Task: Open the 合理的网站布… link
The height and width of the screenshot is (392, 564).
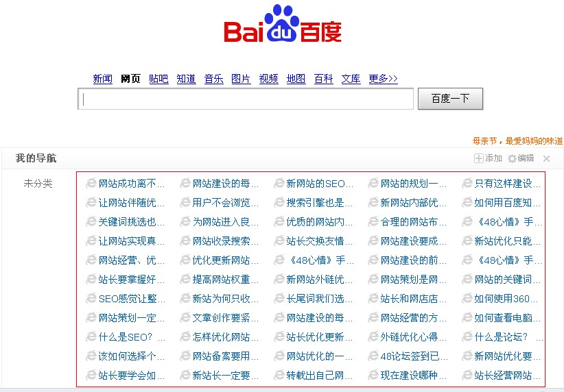Action: 414,221
